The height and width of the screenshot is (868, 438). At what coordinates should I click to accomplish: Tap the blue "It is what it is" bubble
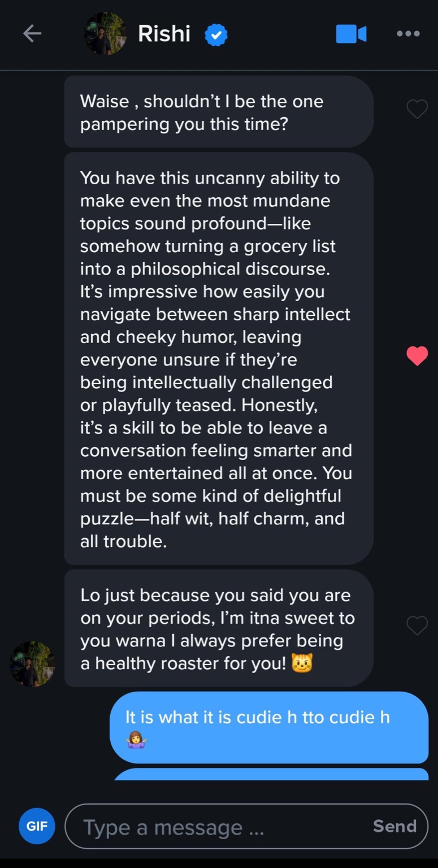[x=269, y=727]
